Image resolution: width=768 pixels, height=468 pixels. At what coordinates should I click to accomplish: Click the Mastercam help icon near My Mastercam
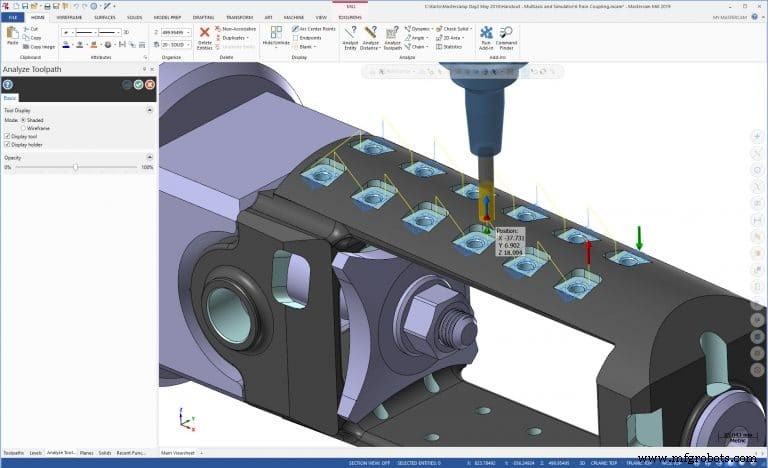[x=755, y=17]
